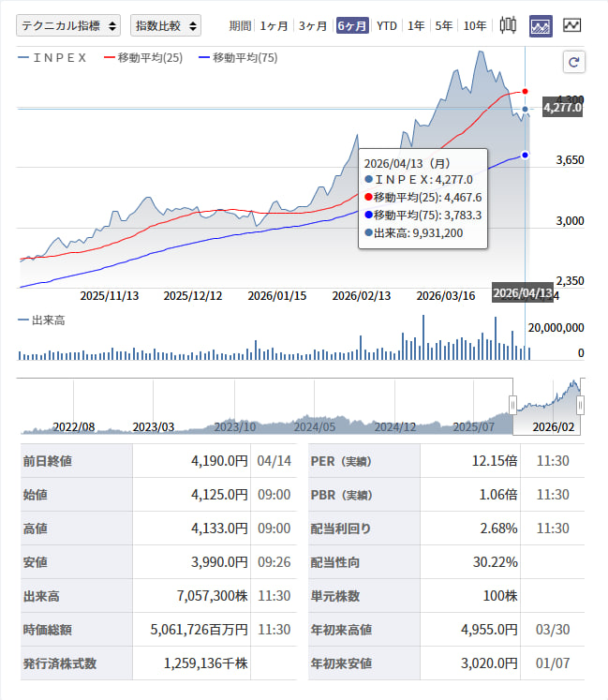
Task: Click the 時価総額 value 5,061,726百万円
Action: [200, 630]
